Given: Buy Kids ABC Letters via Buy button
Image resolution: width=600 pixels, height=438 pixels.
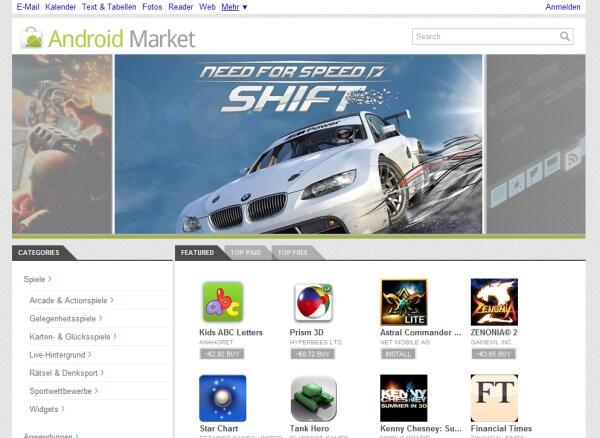Looking at the screenshot, I should coord(222,354).
